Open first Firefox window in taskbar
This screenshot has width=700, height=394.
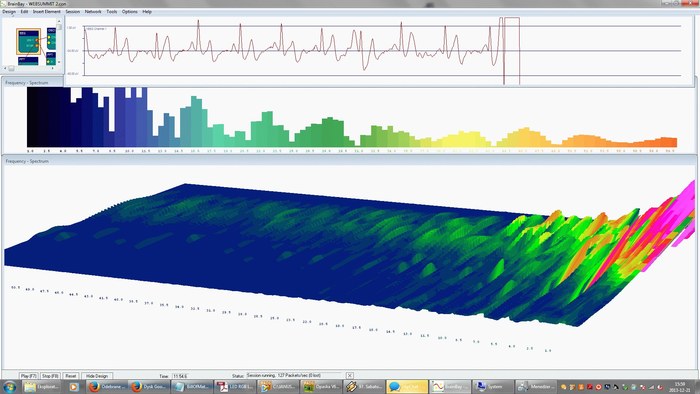coord(107,387)
